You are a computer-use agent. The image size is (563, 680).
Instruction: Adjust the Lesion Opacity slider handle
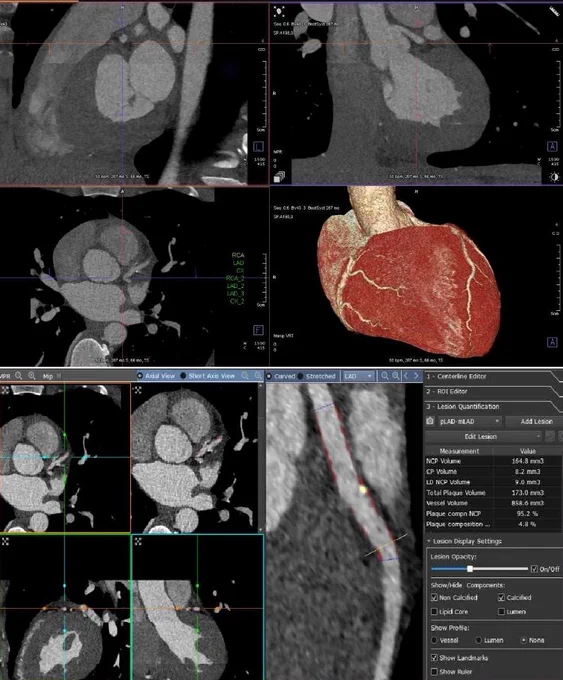[x=470, y=569]
